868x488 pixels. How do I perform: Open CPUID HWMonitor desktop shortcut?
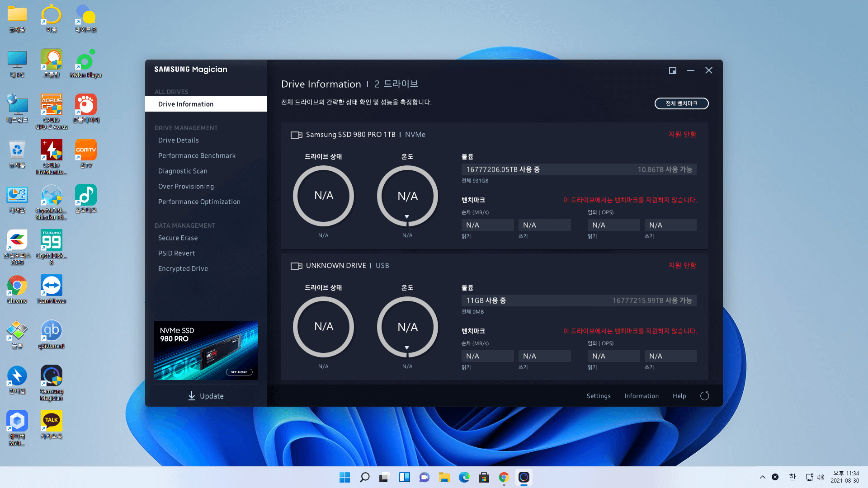tap(52, 157)
